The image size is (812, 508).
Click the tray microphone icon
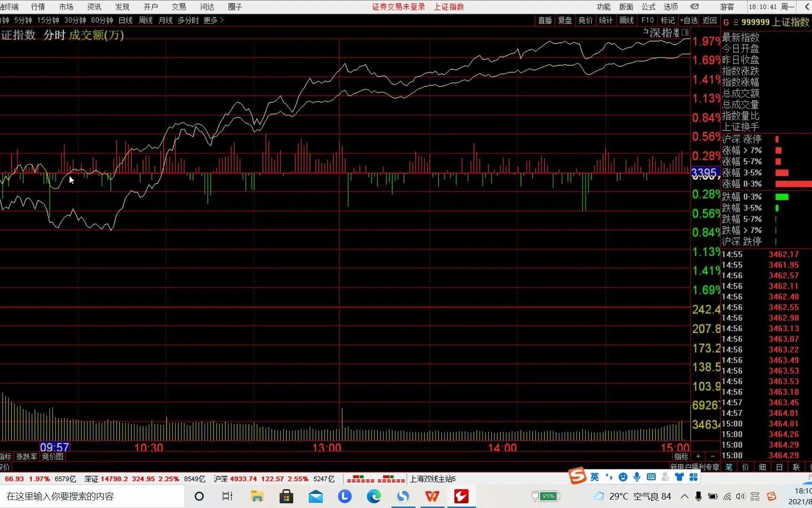[x=699, y=496]
